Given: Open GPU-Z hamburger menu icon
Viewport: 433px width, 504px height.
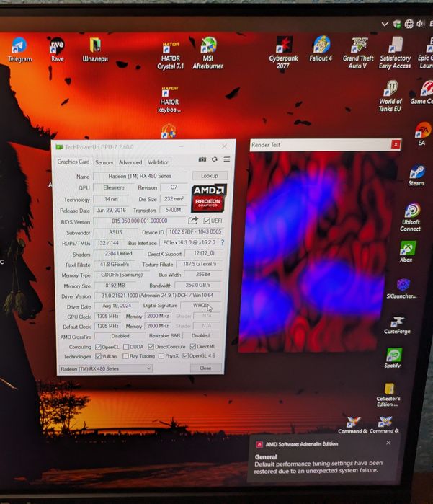Looking at the screenshot, I should (x=227, y=159).
